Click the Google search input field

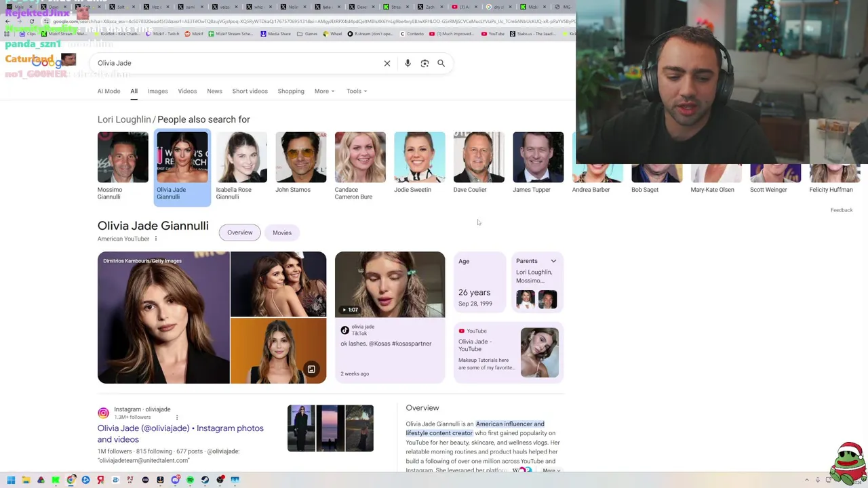(237, 63)
